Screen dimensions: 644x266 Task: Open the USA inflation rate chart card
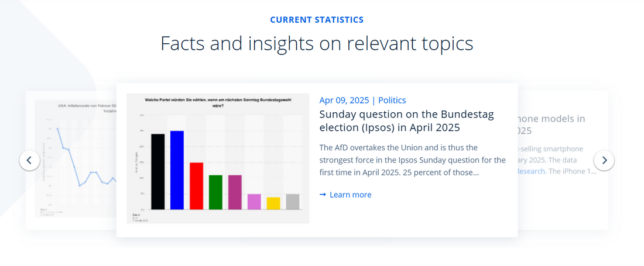tap(73, 159)
